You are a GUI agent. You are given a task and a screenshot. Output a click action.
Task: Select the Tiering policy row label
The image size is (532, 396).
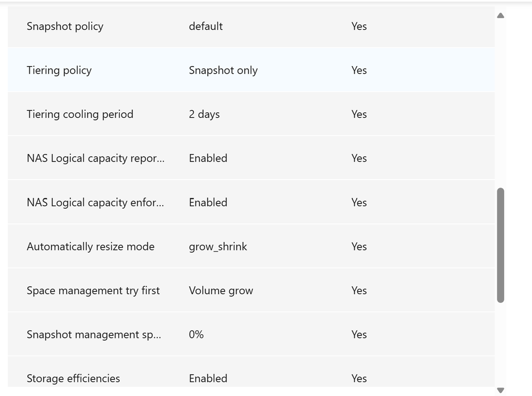click(x=59, y=70)
